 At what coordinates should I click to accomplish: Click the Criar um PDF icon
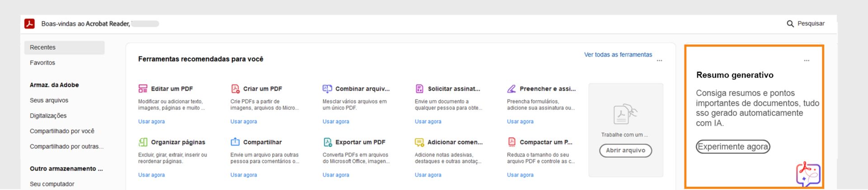(x=235, y=89)
